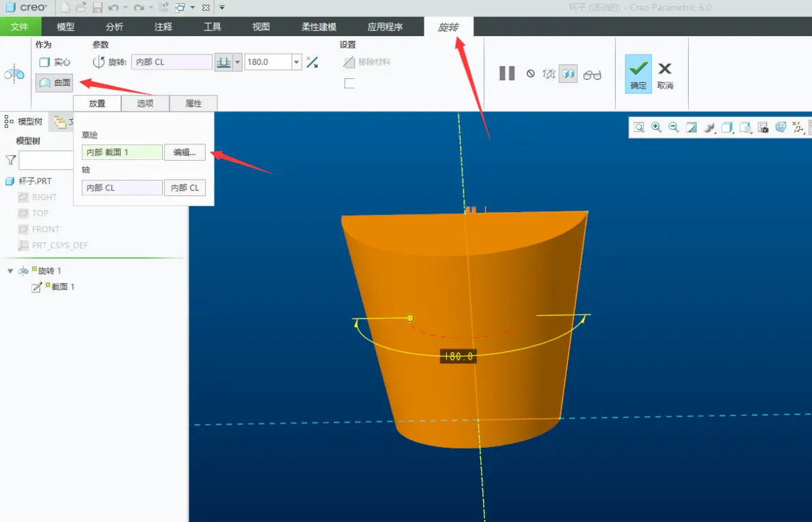Click the no-preview circle icon
Viewport: 812px width, 522px height.
[530, 74]
